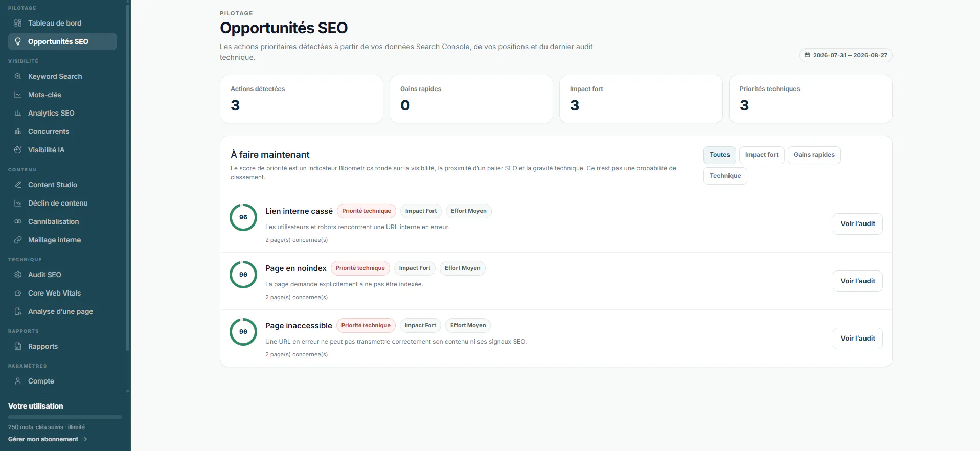Click '250 mots-clés suivis · illimité' text
The image size is (980, 451).
[47, 427]
